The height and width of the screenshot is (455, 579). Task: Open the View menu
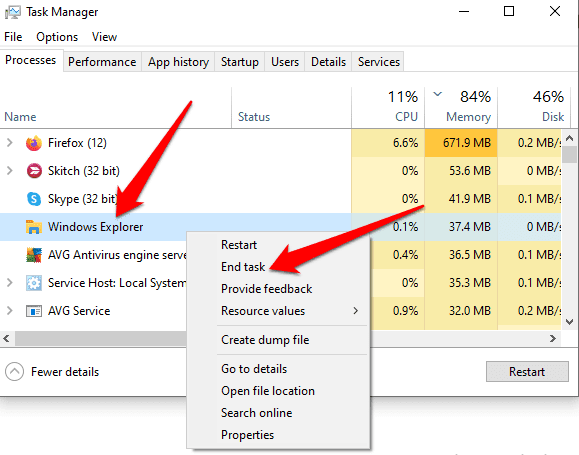105,37
